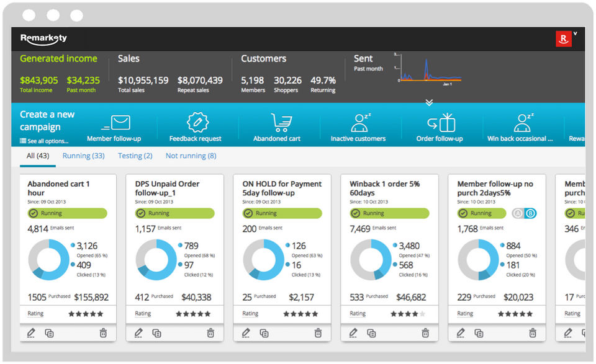The image size is (596, 364).
Task: Click the 49.7% Returning value
Action: pos(323,81)
